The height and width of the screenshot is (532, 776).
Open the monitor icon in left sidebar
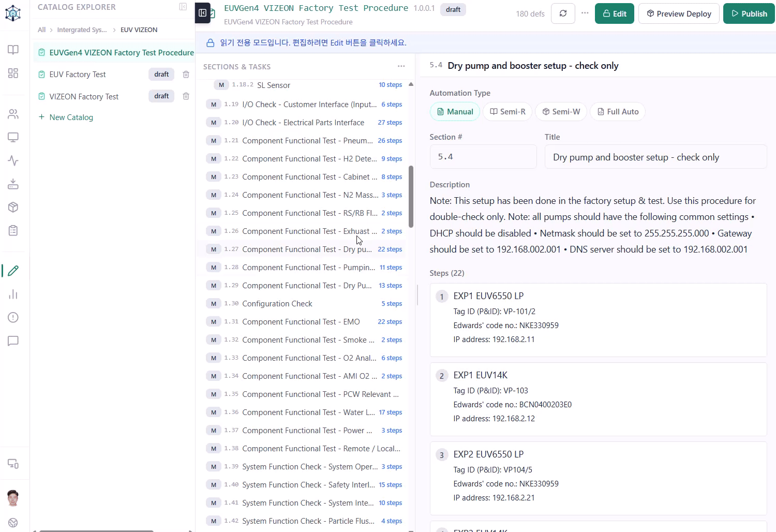coord(13,138)
